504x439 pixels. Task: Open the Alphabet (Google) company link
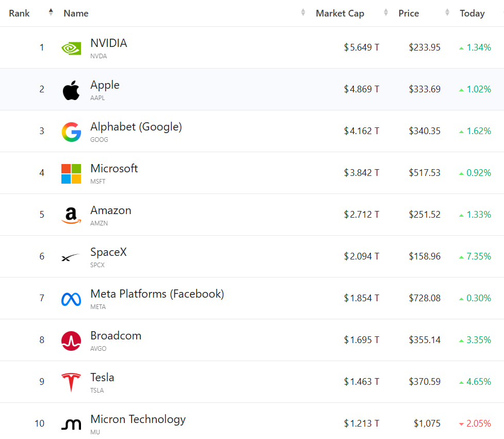(136, 127)
